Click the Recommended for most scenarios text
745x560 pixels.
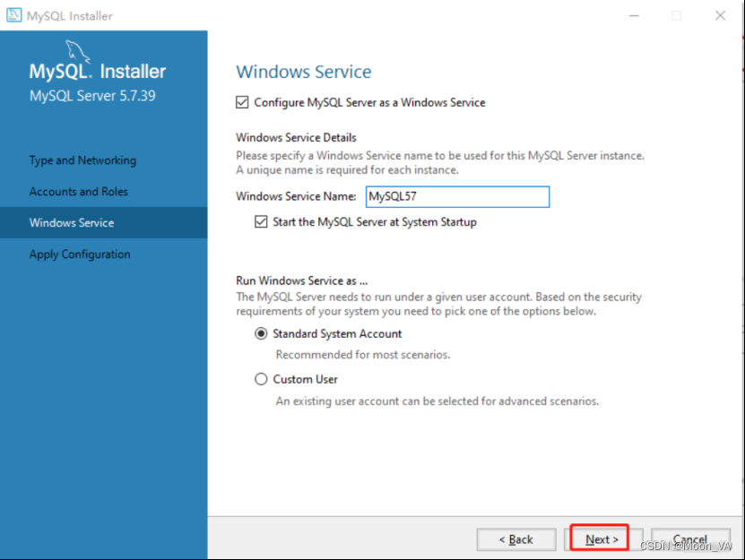[x=363, y=355]
